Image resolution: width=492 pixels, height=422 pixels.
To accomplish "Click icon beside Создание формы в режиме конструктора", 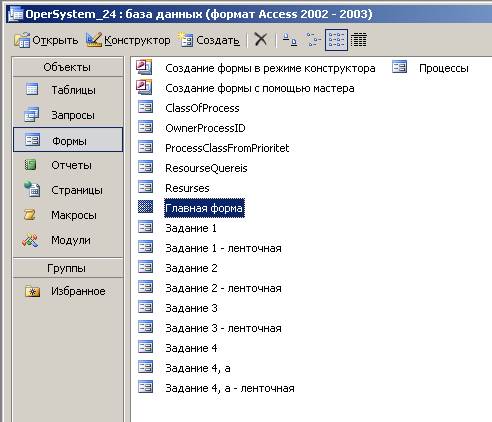I will point(144,67).
